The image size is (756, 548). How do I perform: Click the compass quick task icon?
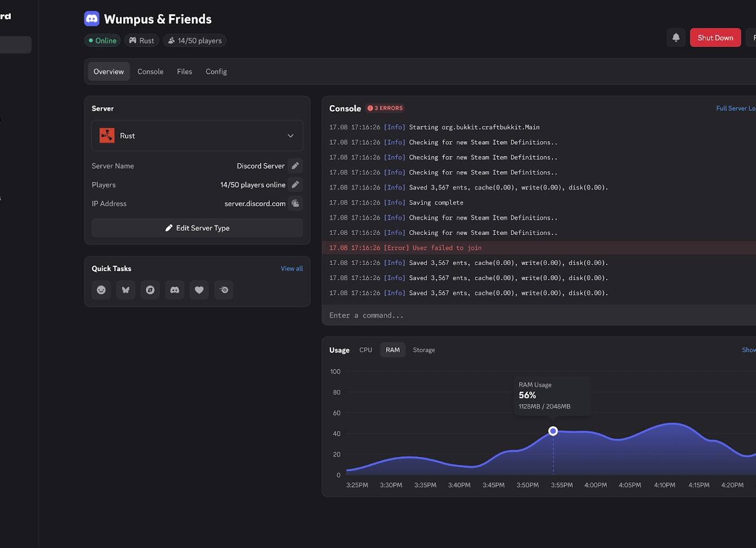pyautogui.click(x=150, y=290)
